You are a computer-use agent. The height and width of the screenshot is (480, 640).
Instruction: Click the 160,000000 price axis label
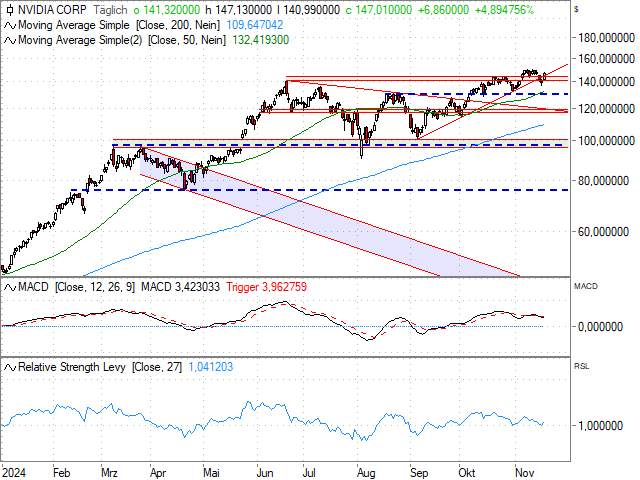coord(606,59)
